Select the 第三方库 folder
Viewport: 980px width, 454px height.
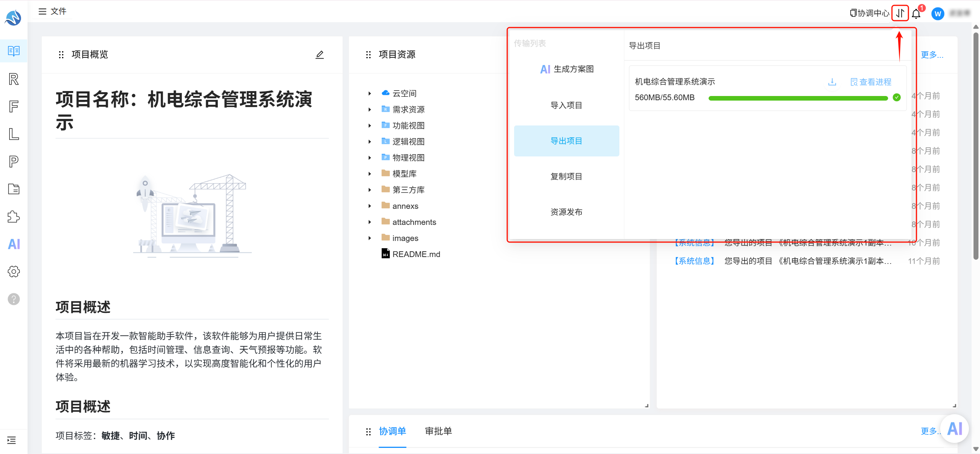point(403,190)
